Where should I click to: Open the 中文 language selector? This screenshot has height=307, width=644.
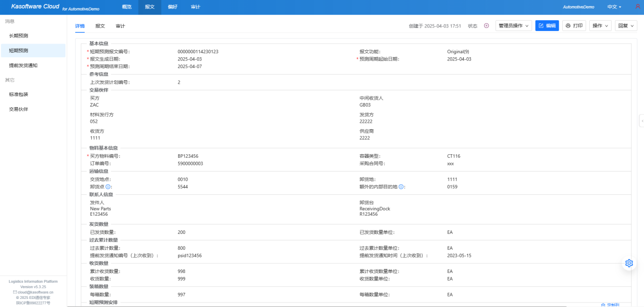[x=614, y=7]
